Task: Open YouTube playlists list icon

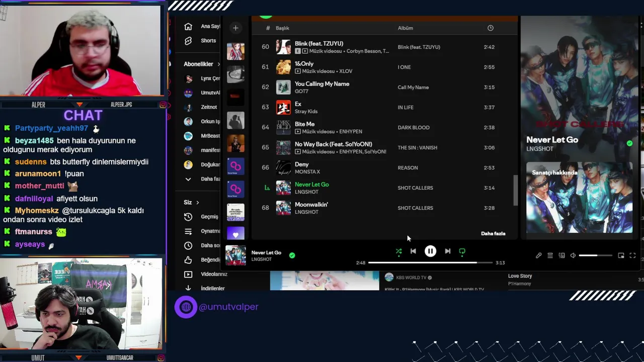Action: [x=188, y=231]
